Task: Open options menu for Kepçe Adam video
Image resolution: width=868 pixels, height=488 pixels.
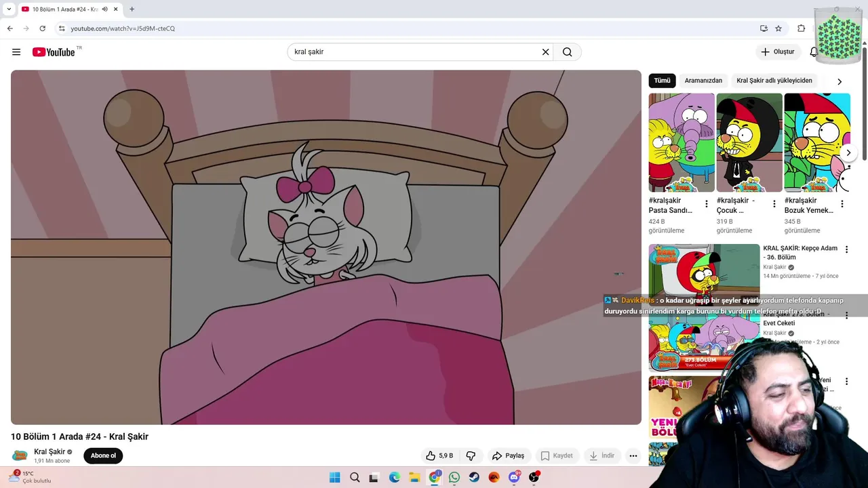Action: [x=846, y=249]
